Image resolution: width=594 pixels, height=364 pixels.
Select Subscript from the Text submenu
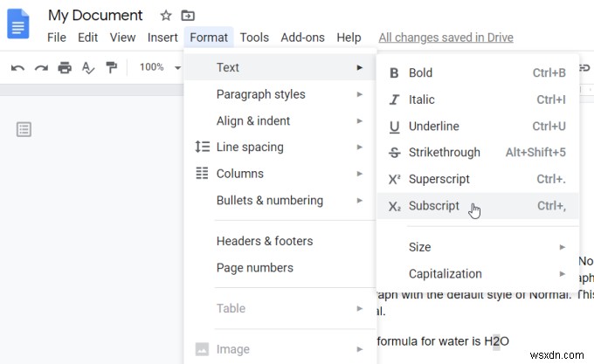434,206
